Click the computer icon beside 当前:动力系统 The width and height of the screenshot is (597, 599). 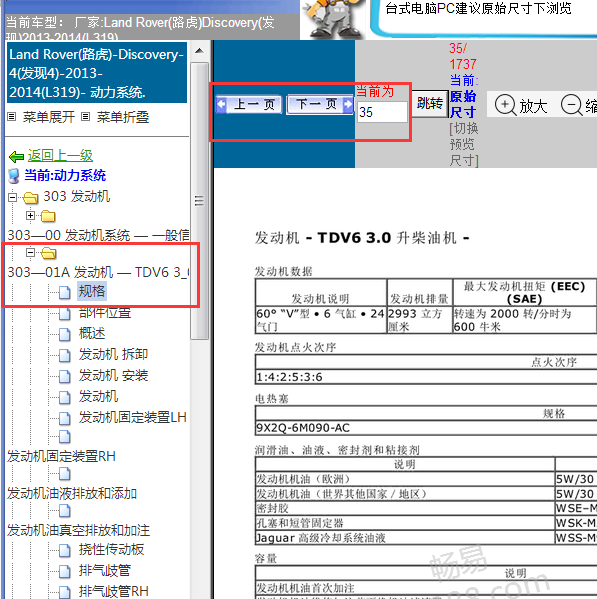pos(14,176)
